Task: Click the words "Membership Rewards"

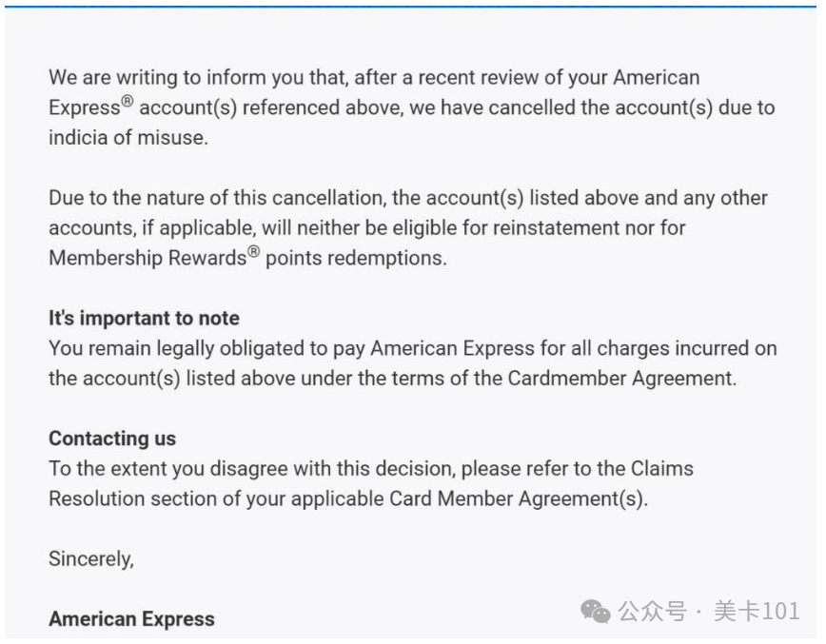Action: click(x=147, y=258)
